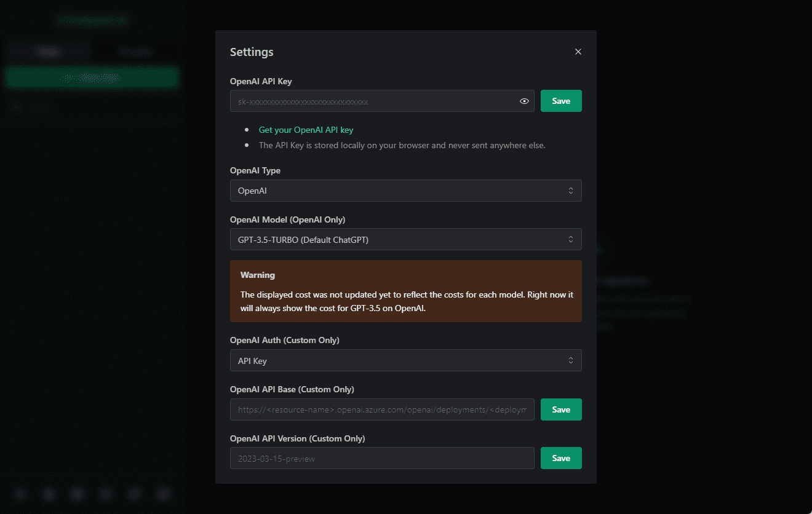812x514 pixels.
Task: Click the Settings dialog title
Action: point(252,52)
